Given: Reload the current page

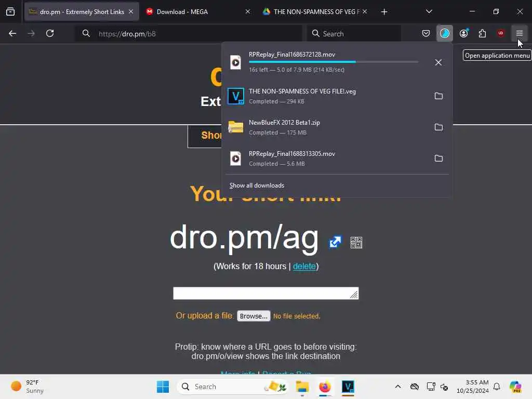Looking at the screenshot, I should 50,33.
